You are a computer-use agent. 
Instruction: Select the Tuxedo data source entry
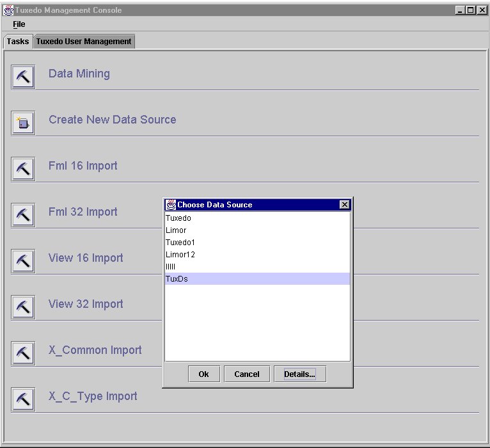[x=257, y=218]
